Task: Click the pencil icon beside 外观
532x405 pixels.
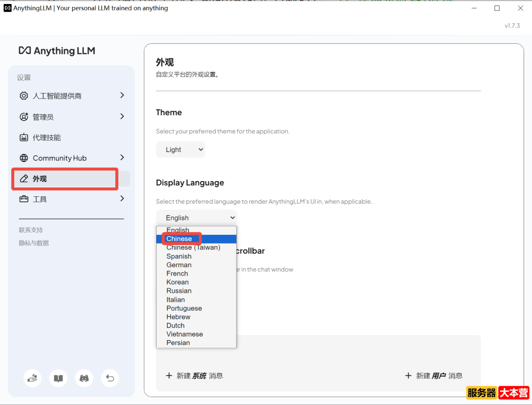Action: [24, 179]
